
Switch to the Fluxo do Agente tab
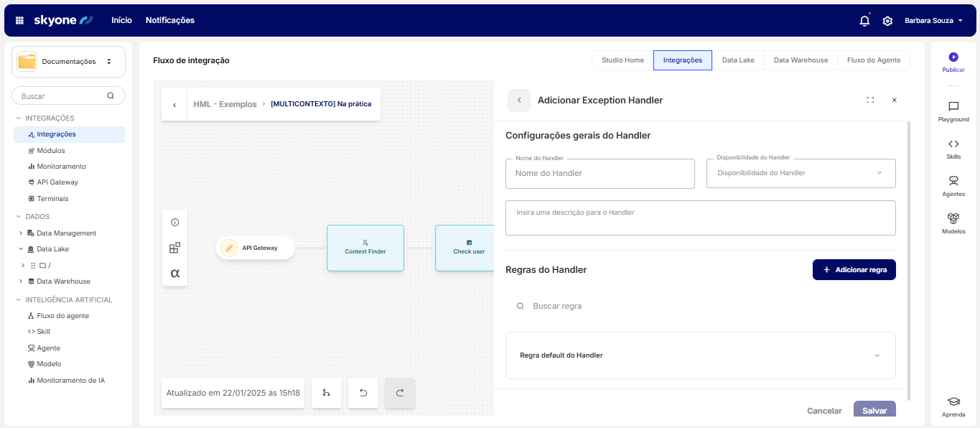(873, 60)
